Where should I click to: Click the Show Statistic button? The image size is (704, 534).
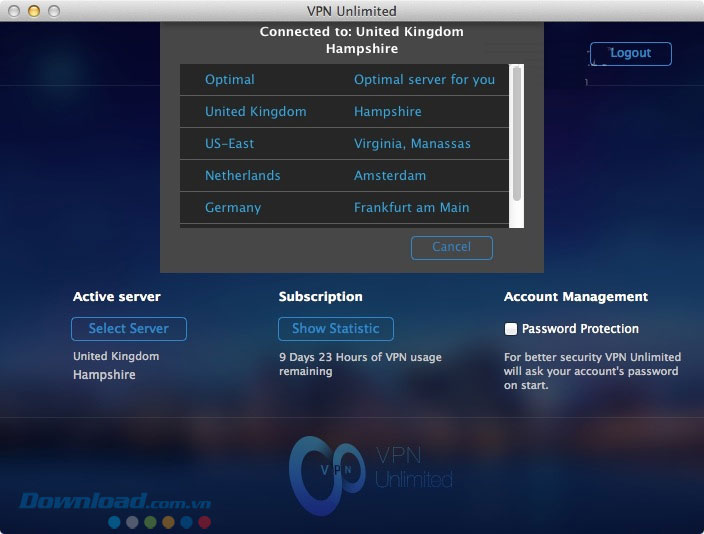[336, 329]
